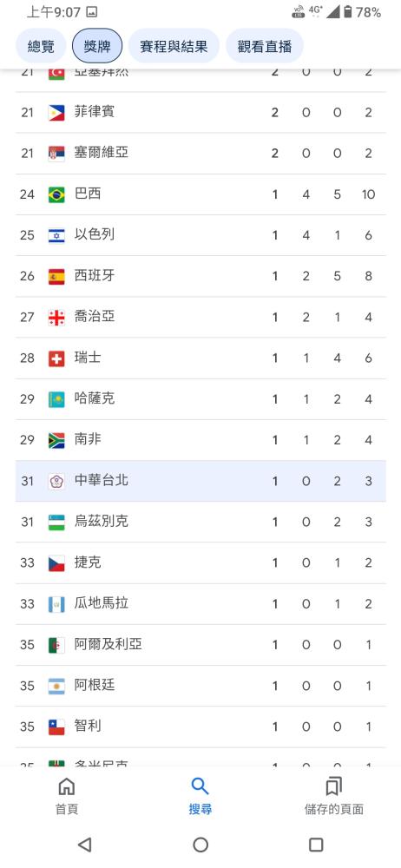Screen dimensions: 401x868
Task: Tap the Israel flag icon
Action: pyautogui.click(x=56, y=235)
